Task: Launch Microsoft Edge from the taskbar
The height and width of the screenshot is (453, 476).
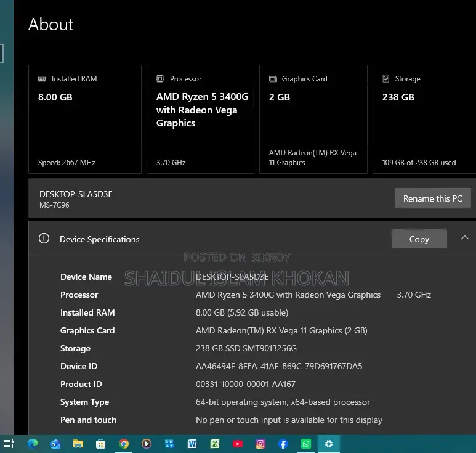Action: coord(33,444)
